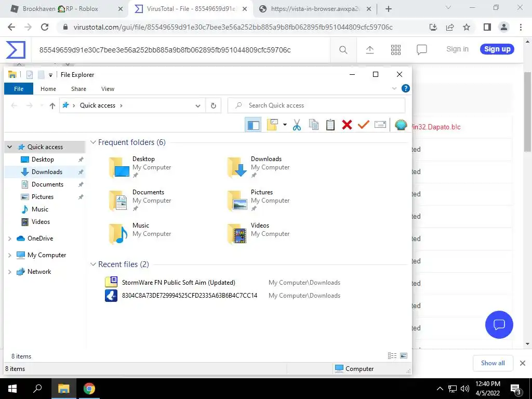Open the Home ribbon tab
The width and height of the screenshot is (532, 399).
tap(48, 89)
